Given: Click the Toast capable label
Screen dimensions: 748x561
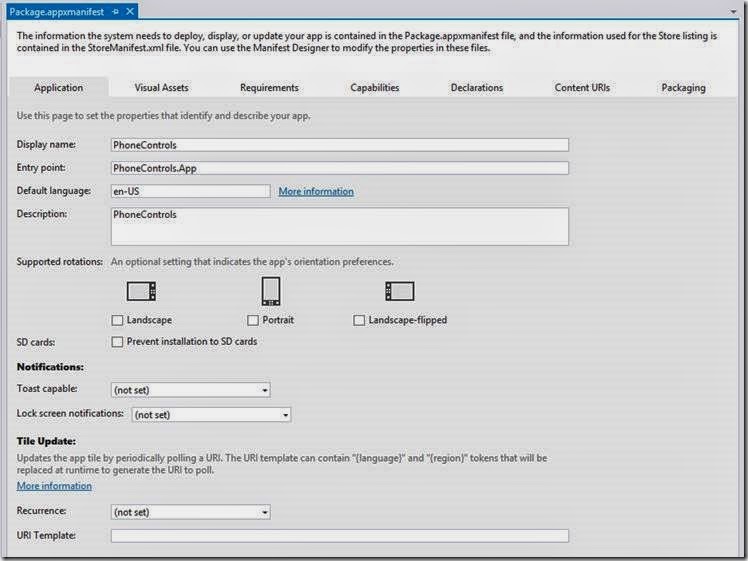Looking at the screenshot, I should point(47,389).
